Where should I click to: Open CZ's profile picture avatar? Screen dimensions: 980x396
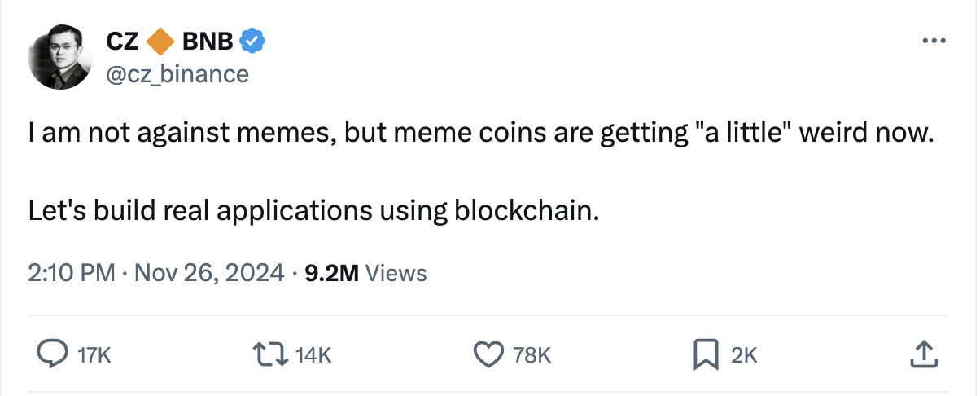point(60,57)
